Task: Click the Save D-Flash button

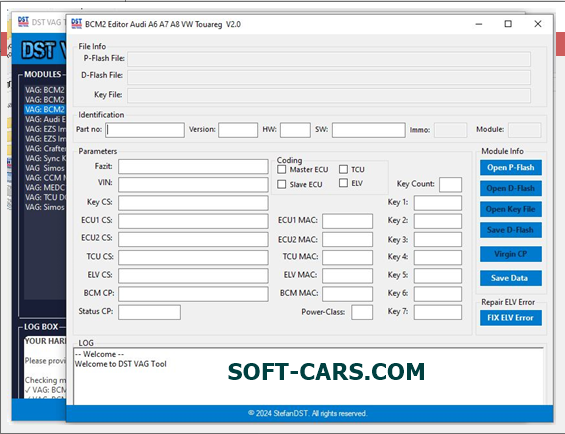Action: [x=511, y=230]
